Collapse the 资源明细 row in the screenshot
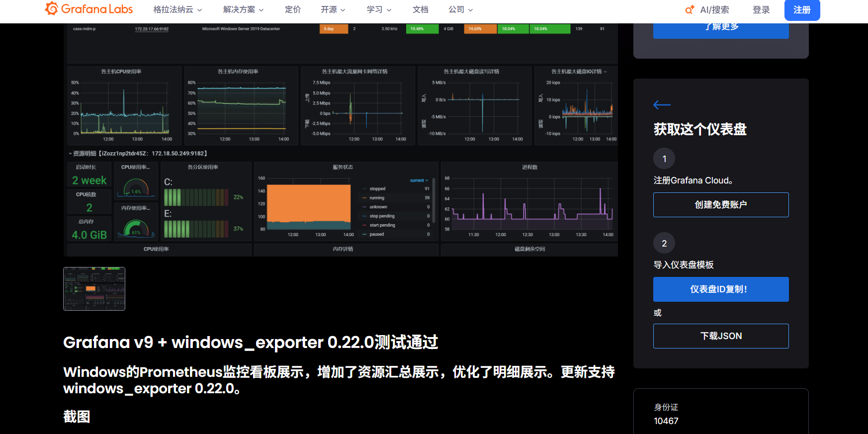This screenshot has width=868, height=434. click(x=70, y=154)
